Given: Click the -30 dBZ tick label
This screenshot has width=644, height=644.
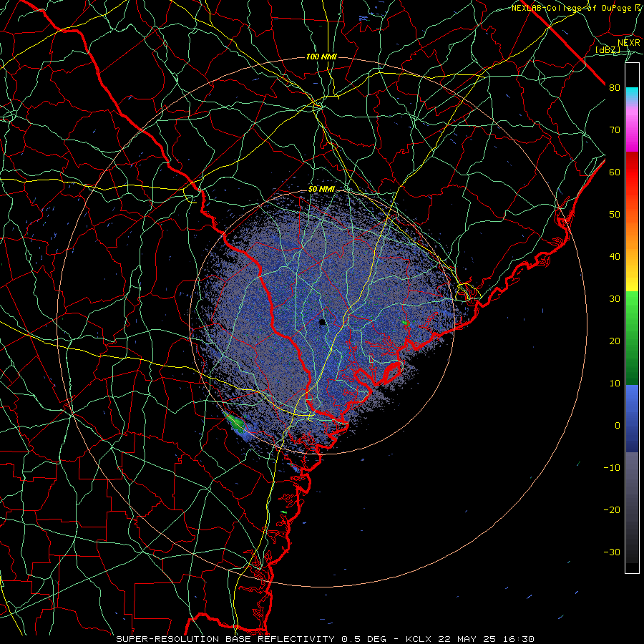Looking at the screenshot, I should point(612,552).
